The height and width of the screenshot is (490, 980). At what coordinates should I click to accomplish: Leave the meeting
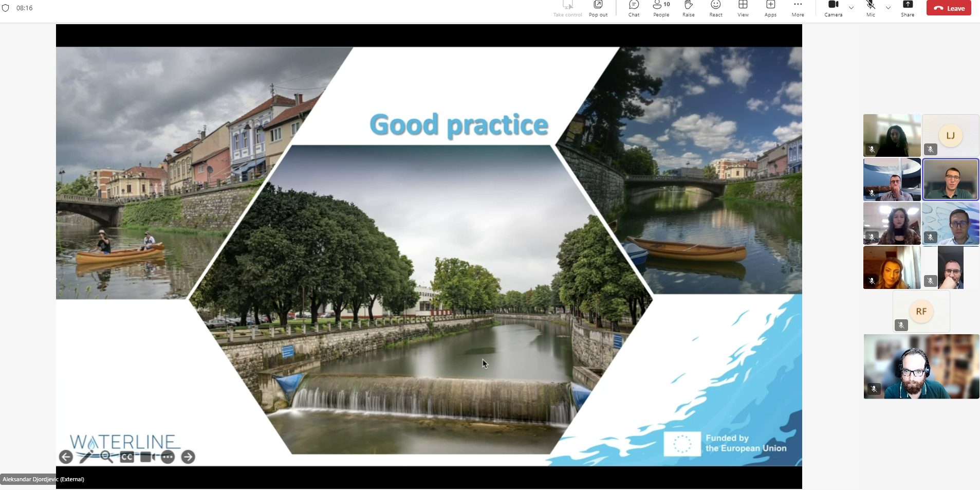pos(949,8)
